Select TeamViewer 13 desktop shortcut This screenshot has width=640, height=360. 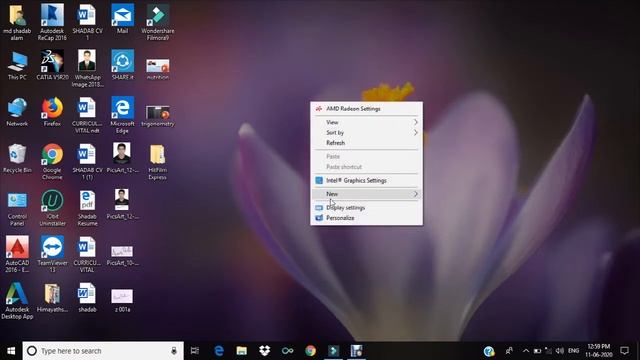tap(52, 254)
